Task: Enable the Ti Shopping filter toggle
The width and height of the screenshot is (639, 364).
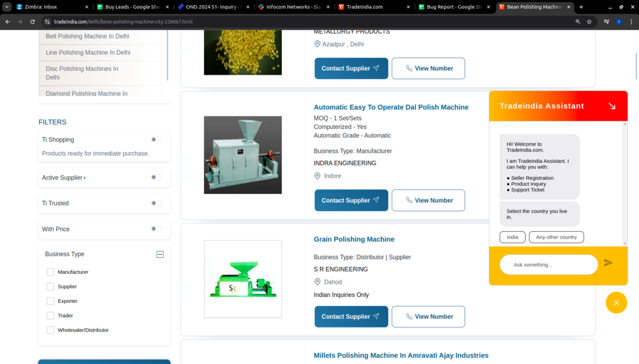Action: 156,139
